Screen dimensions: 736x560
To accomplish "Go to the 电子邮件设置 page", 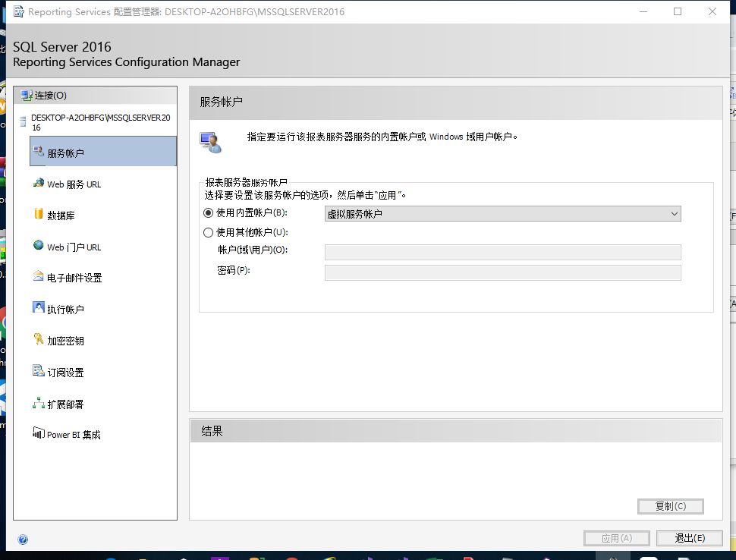I will pyautogui.click(x=74, y=278).
